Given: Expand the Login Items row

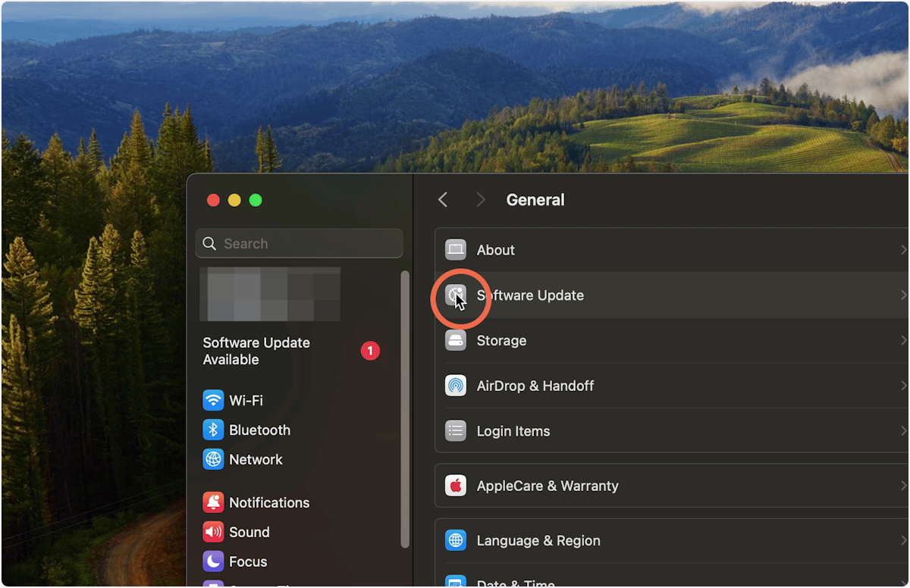Looking at the screenshot, I should point(904,430).
